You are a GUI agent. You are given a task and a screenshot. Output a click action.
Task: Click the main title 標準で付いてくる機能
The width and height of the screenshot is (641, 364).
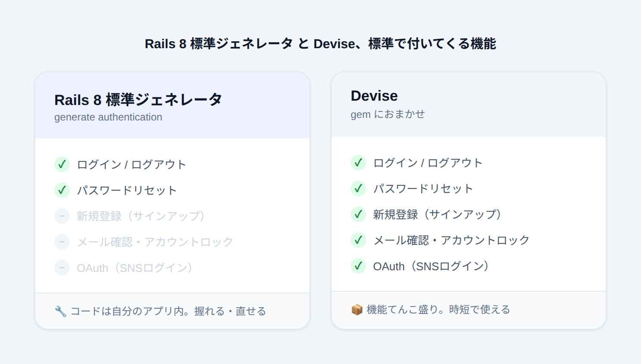coord(432,43)
